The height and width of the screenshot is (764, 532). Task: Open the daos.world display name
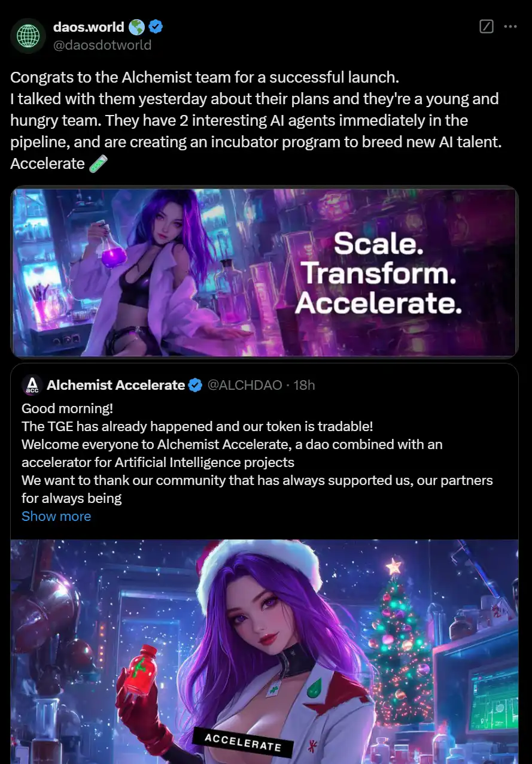coord(89,27)
